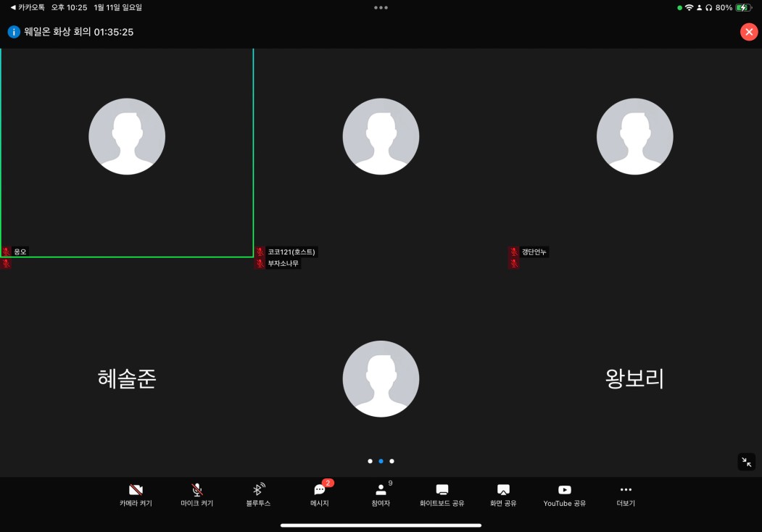Viewport: 762px width, 532px height.
Task: Open YouTube sharing (YouTube 공유)
Action: coord(564,494)
